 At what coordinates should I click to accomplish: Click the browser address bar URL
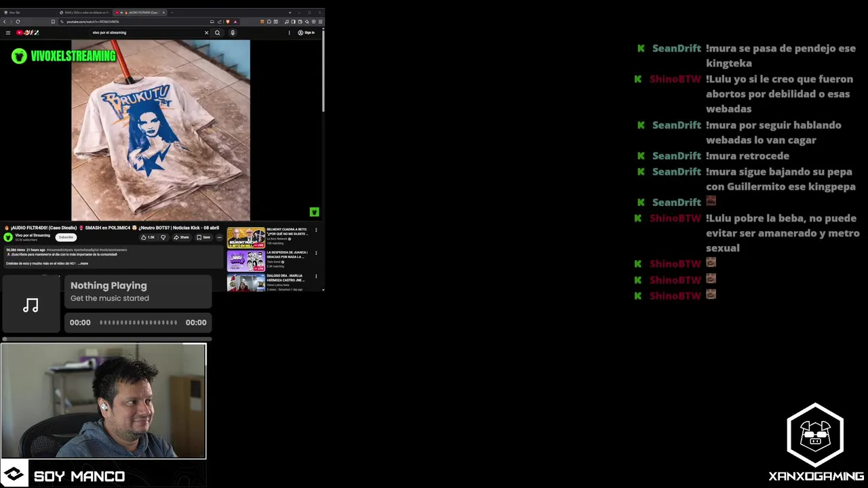point(93,22)
